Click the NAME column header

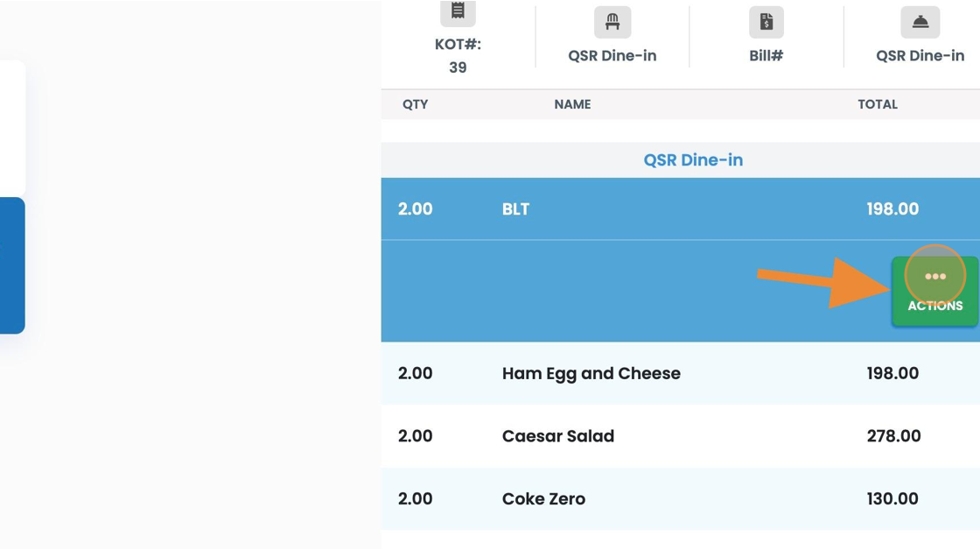pos(572,104)
